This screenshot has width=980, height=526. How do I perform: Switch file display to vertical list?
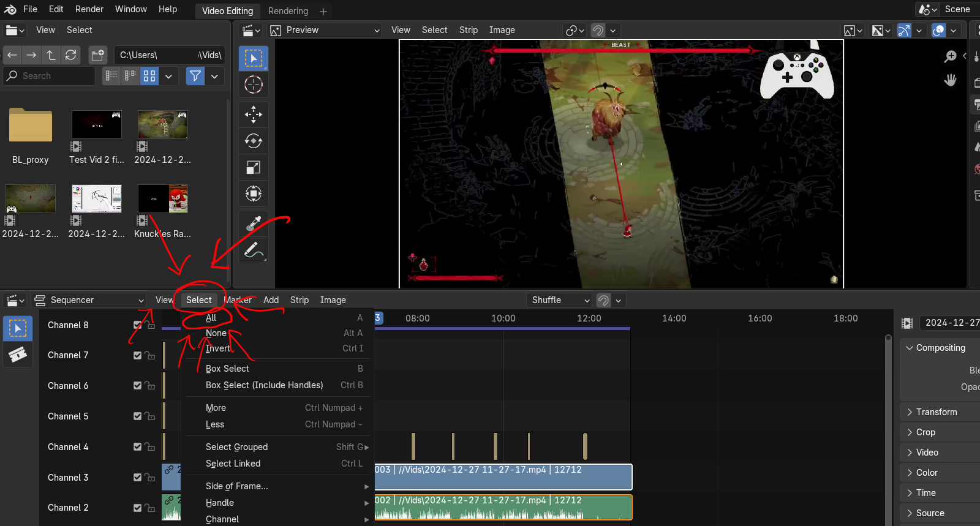click(x=111, y=76)
